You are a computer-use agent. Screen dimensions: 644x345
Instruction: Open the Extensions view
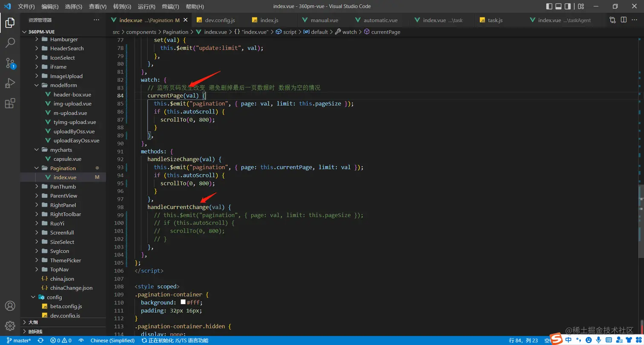(10, 103)
